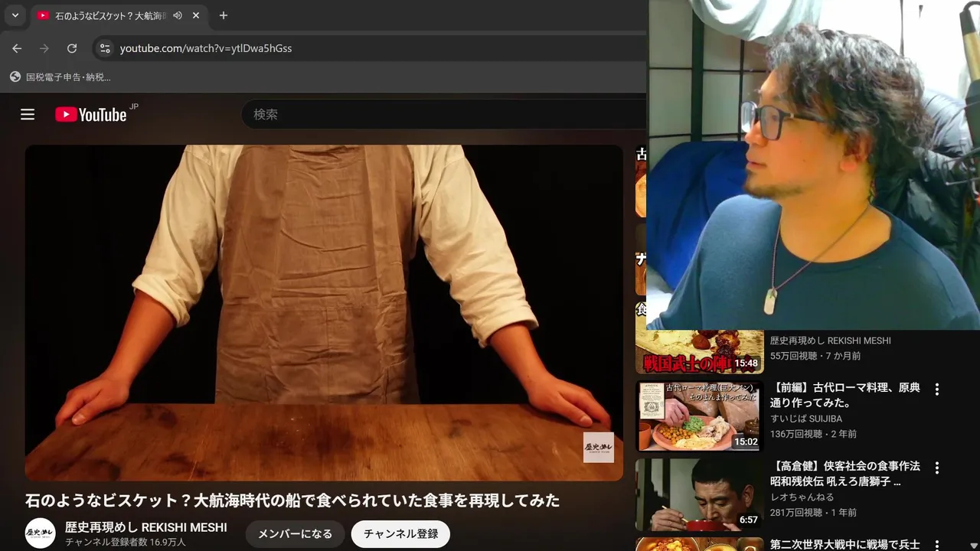Mute the tab via its speaker icon

coord(178,15)
